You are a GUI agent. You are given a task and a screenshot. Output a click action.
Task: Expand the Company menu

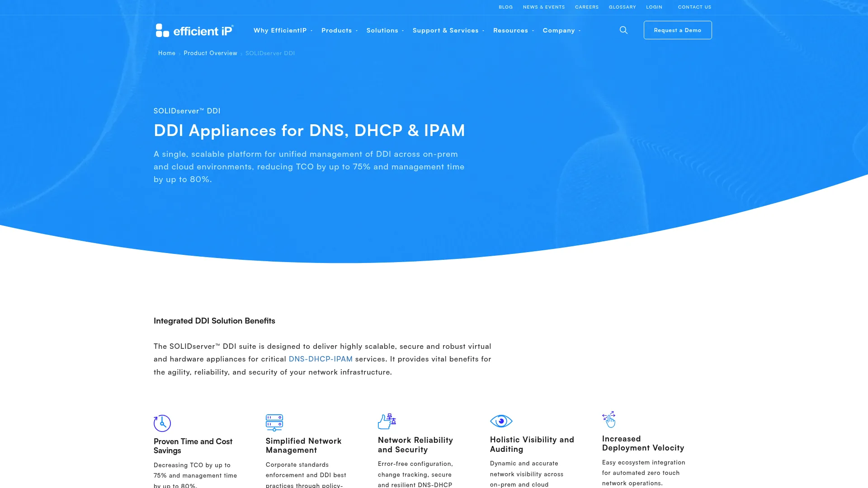click(x=561, y=30)
